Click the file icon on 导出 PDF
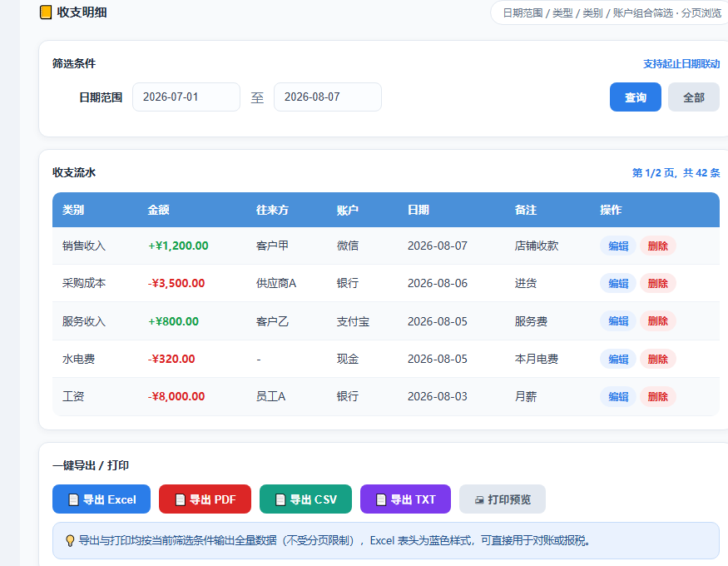 181,499
